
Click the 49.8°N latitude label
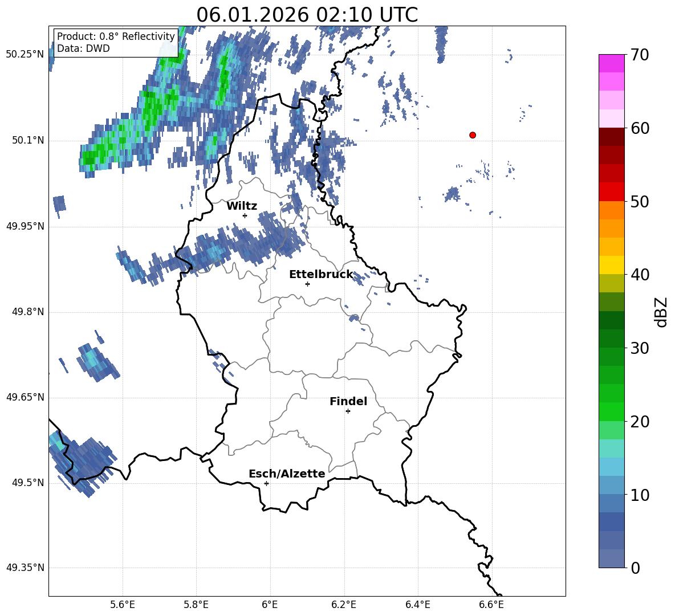point(28,312)
